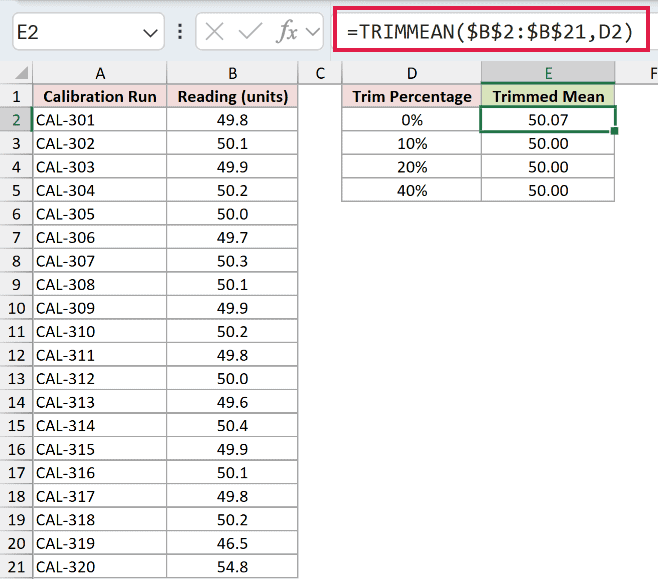Select cell CAL-302
The width and height of the screenshot is (658, 579).
[100, 143]
